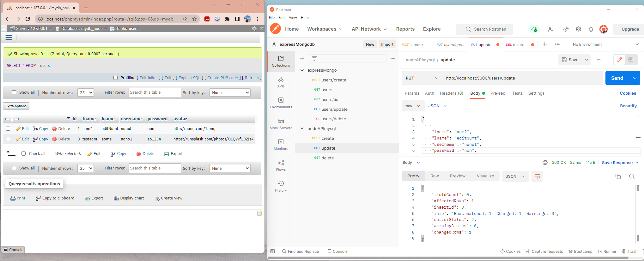
Task: Open the PUT method dropdown
Action: tap(422, 78)
